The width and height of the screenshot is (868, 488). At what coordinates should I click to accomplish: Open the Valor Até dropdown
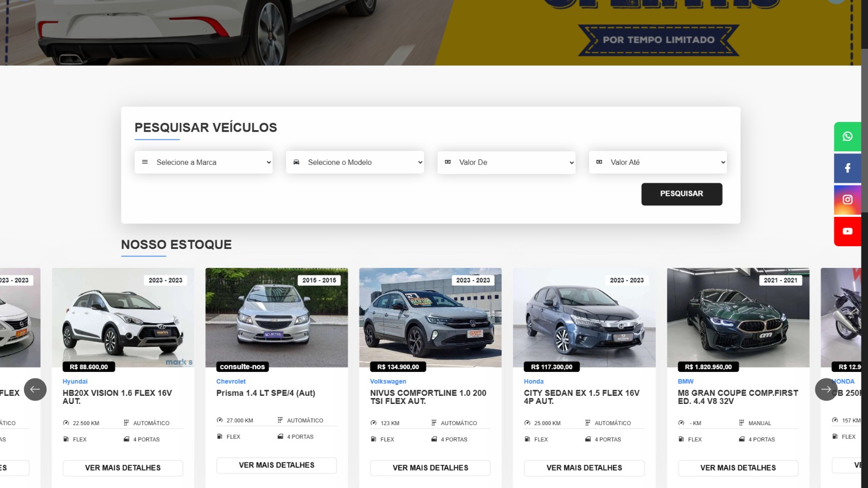658,162
